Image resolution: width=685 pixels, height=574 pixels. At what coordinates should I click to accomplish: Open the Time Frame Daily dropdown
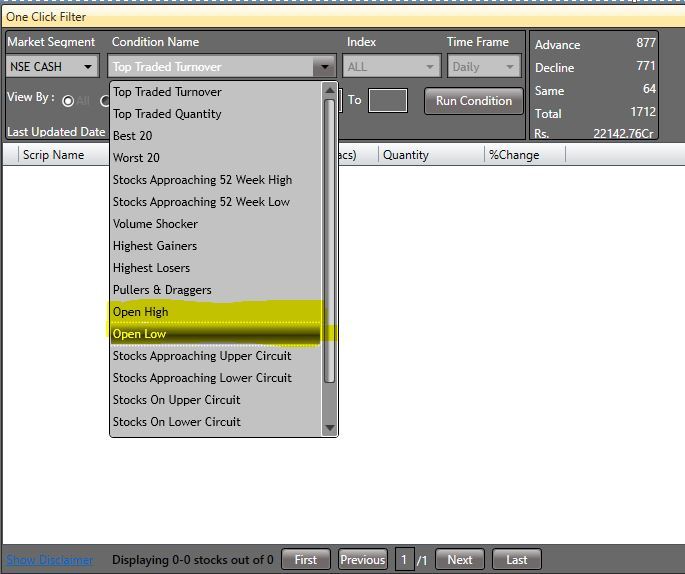click(484, 67)
